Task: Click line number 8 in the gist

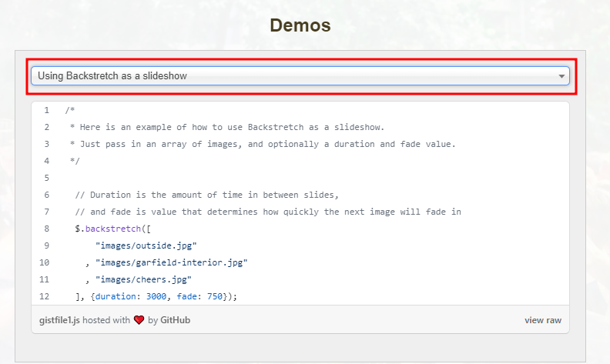Action: pyautogui.click(x=46, y=229)
